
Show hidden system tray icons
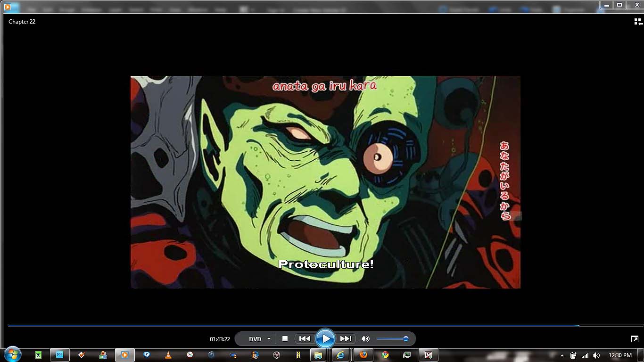[x=562, y=355]
